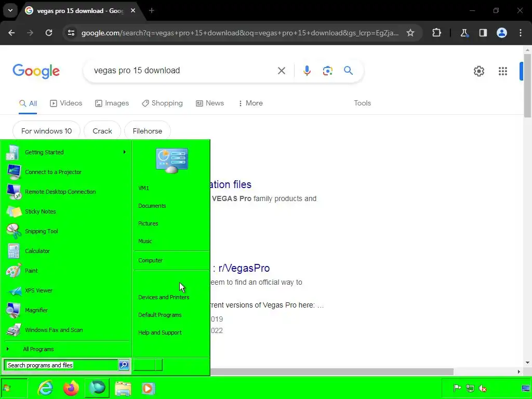
Task: Bookmark this page with the star icon
Action: (x=410, y=33)
